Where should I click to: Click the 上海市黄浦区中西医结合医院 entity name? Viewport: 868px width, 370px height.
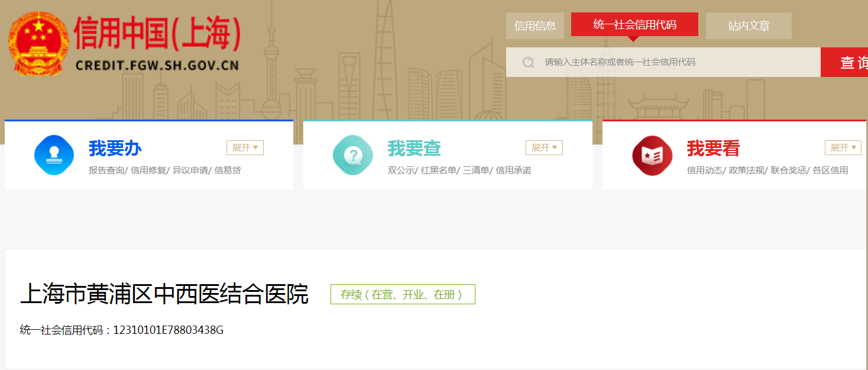click(164, 294)
